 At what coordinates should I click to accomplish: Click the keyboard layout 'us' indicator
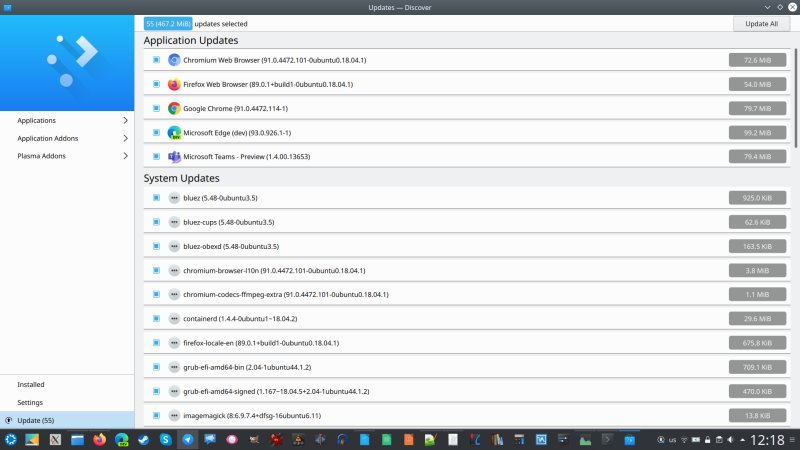672,440
